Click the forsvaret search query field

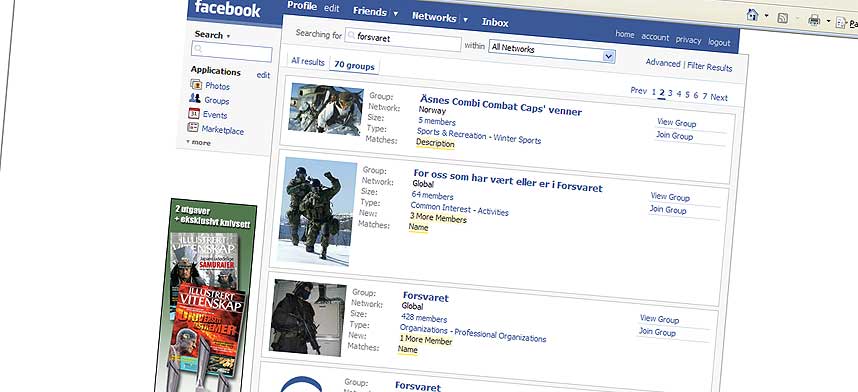point(403,41)
